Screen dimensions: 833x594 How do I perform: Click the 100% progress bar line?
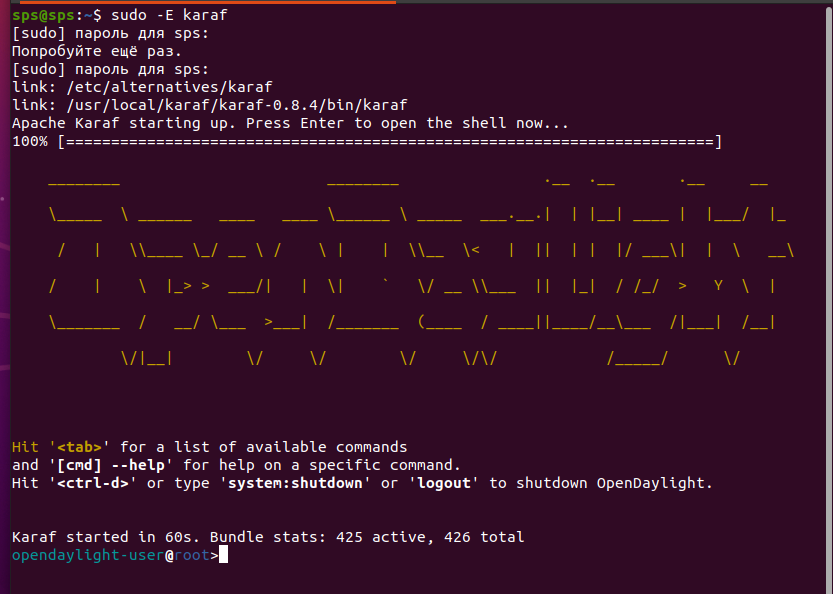click(366, 141)
